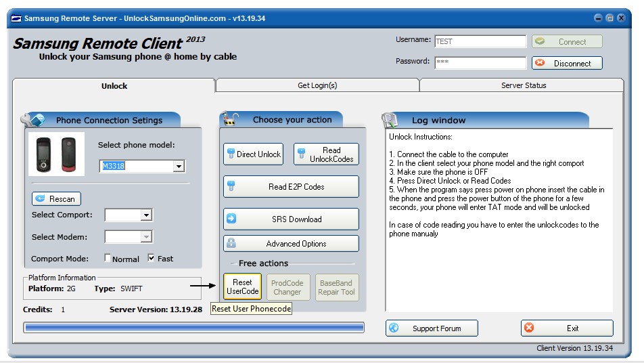Open the Support Forum
Image resolution: width=644 pixels, height=363 pixels.
coord(432,328)
